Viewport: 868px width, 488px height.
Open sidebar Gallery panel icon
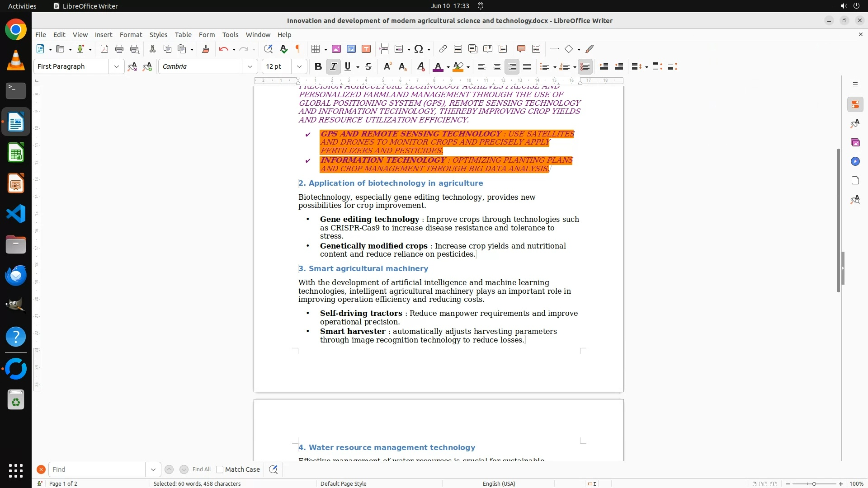click(855, 142)
